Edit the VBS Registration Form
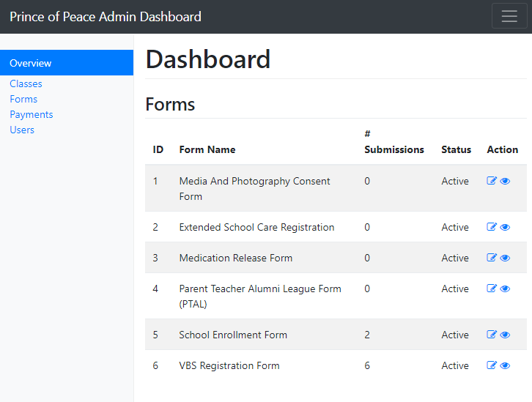This screenshot has width=532, height=402. pos(492,365)
